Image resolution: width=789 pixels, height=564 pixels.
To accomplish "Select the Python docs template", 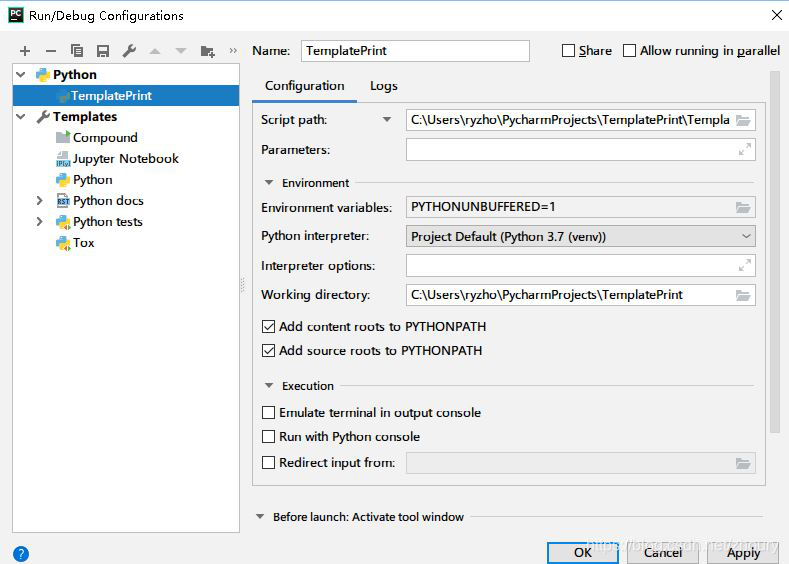I will [x=108, y=201].
